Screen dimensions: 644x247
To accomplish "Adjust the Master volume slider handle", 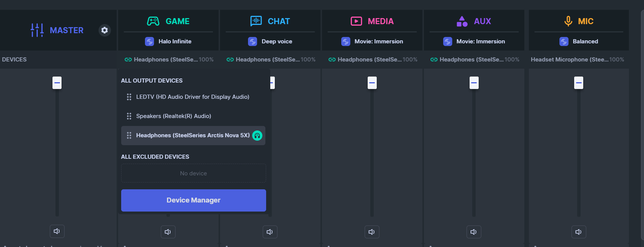I will (57, 83).
